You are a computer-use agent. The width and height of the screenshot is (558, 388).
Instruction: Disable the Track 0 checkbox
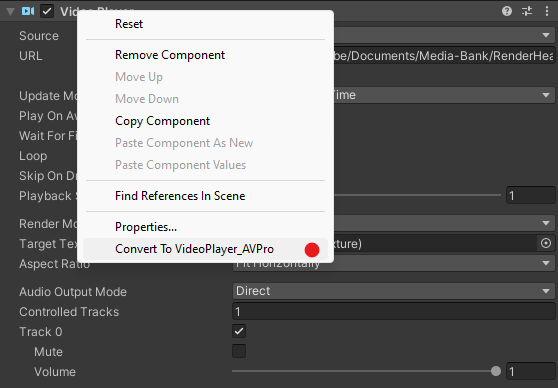(239, 331)
